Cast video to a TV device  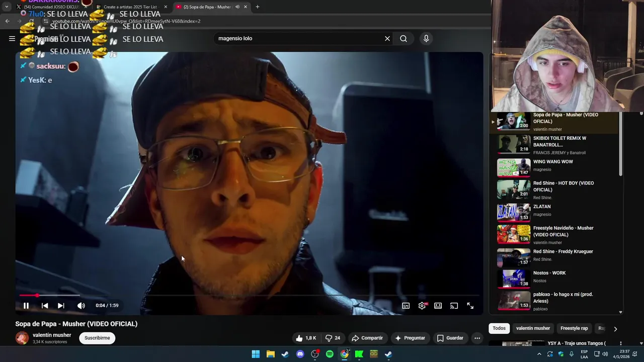pyautogui.click(x=454, y=306)
